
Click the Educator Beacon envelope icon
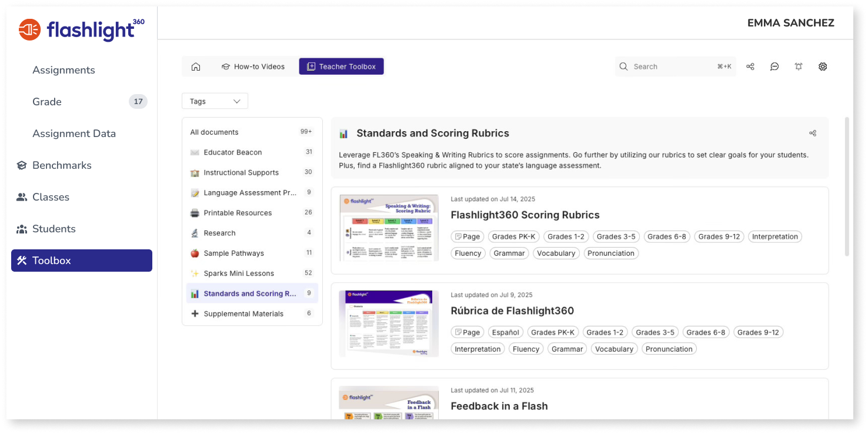click(195, 152)
